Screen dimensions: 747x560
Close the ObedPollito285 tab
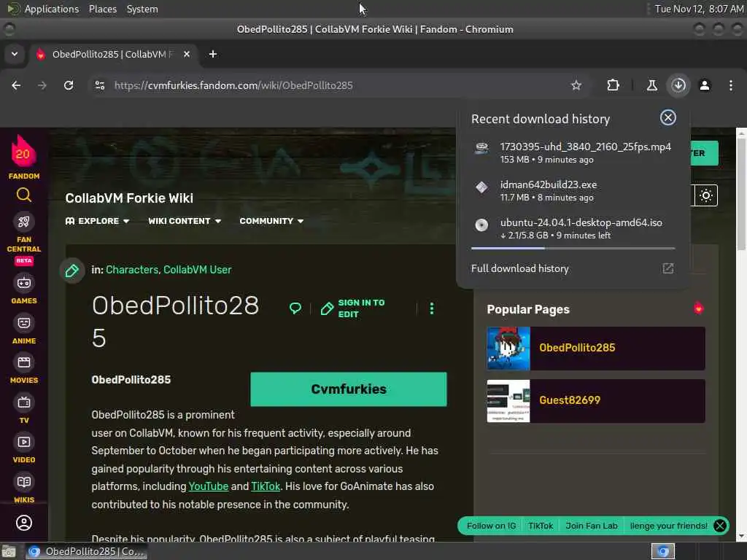(187, 54)
